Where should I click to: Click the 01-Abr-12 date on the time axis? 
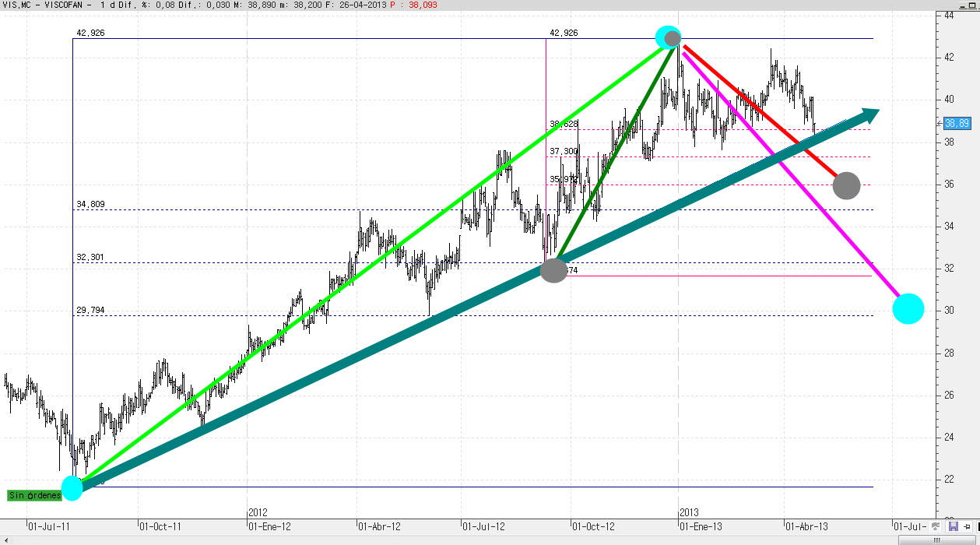click(378, 526)
